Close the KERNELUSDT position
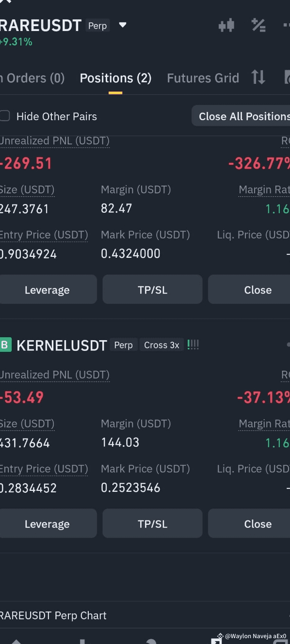 click(x=249, y=524)
